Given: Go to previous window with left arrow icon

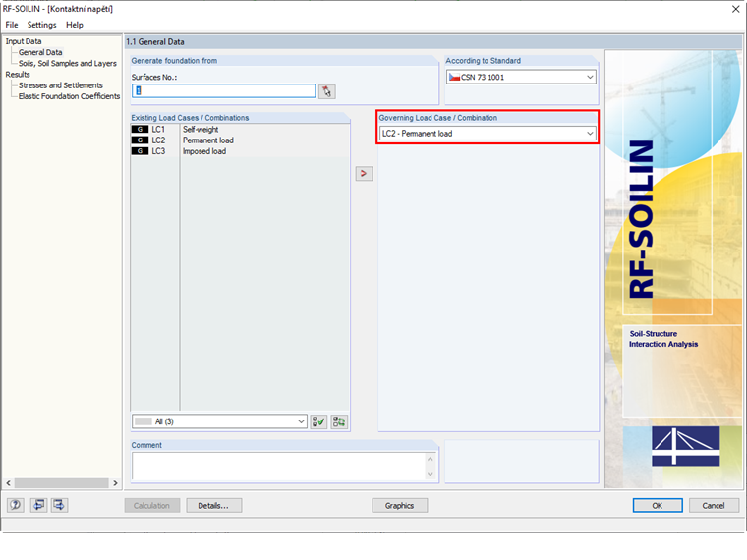Looking at the screenshot, I should pyautogui.click(x=38, y=505).
